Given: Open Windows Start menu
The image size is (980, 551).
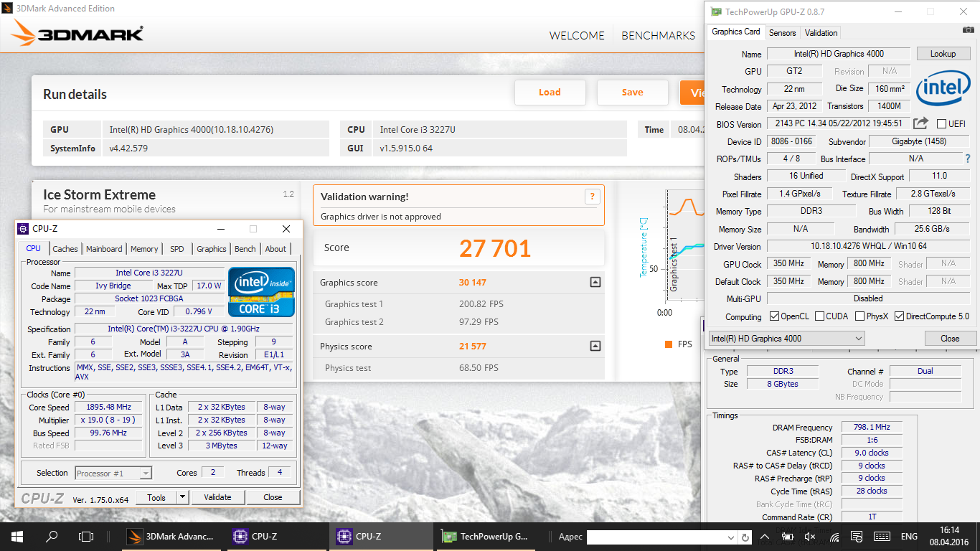Looking at the screenshot, I should tap(17, 536).
